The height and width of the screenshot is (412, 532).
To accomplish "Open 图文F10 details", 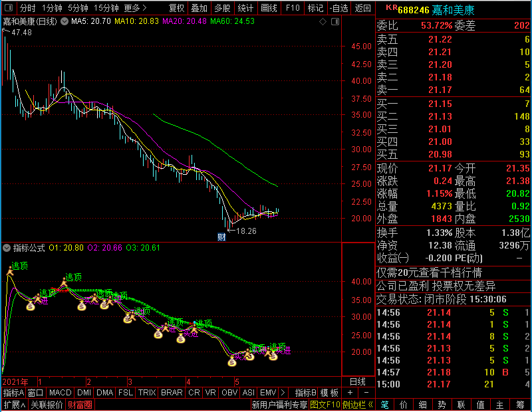I will click(325, 405).
